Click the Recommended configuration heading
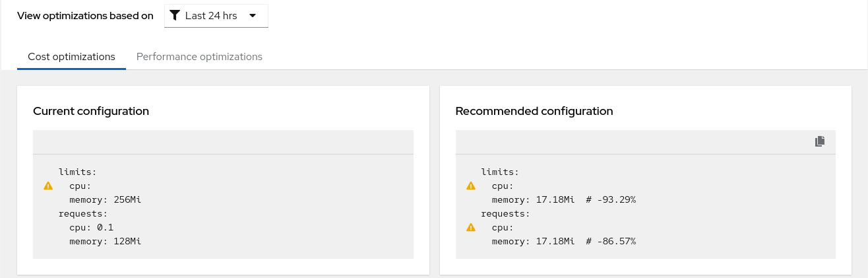This screenshot has height=278, width=868. [534, 111]
